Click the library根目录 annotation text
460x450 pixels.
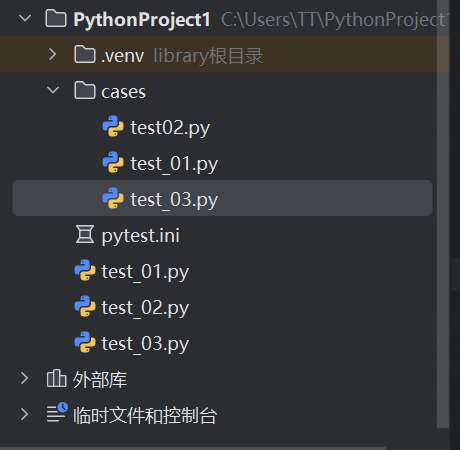tap(208, 56)
